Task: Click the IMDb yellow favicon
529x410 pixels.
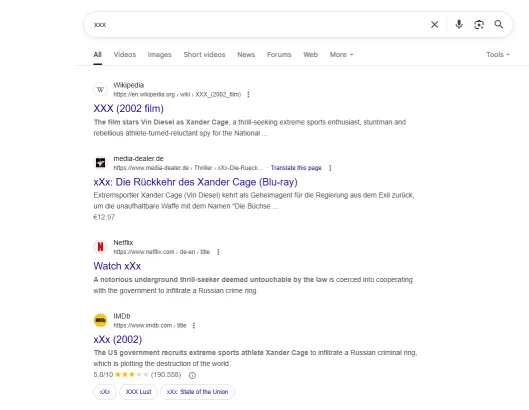Action: 100,320
